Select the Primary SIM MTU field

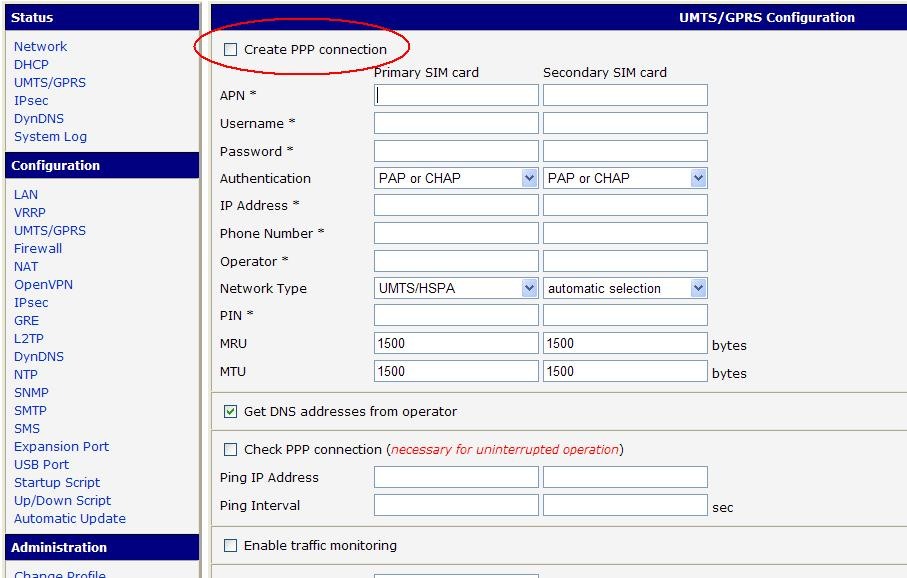456,371
